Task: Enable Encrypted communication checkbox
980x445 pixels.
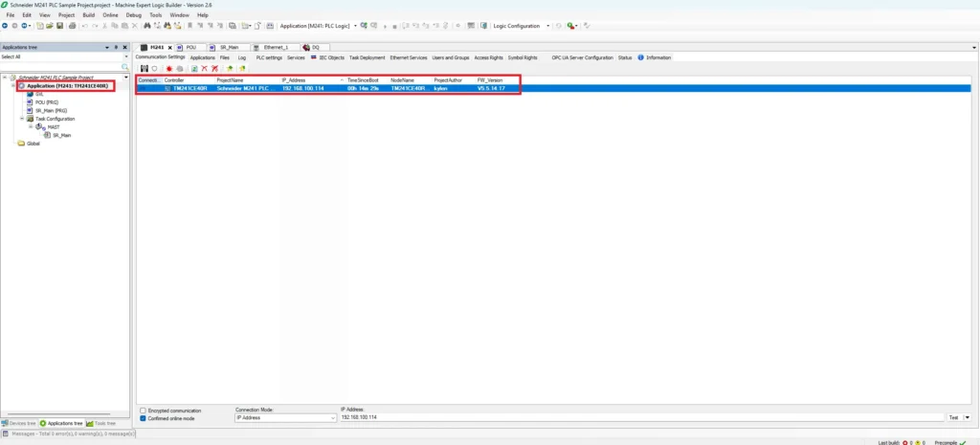Action: coord(144,411)
